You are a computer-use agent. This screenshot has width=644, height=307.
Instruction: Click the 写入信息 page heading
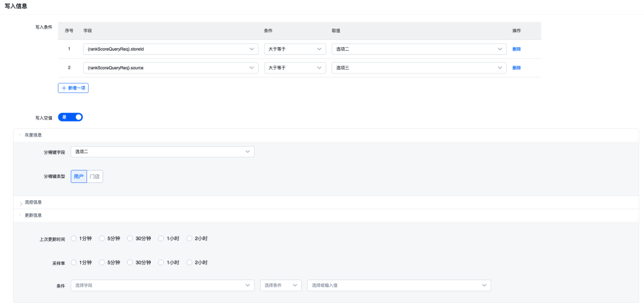[x=16, y=6]
